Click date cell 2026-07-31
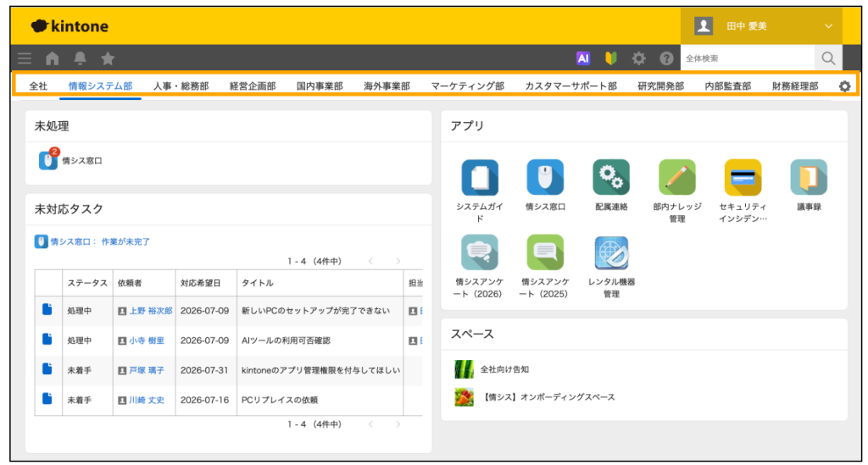Screen dimensions: 868x465 (204, 370)
